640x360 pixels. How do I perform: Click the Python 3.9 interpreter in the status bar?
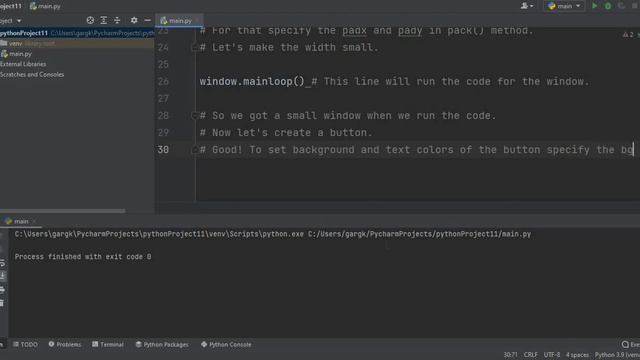point(617,355)
